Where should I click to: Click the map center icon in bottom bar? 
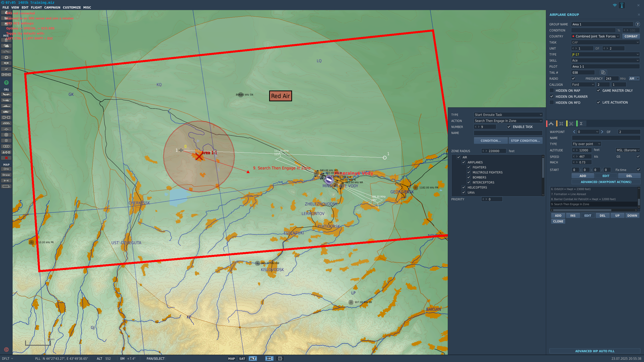click(269, 358)
